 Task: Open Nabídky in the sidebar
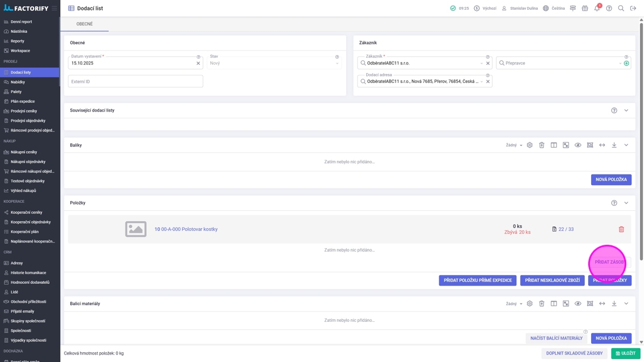point(18,82)
